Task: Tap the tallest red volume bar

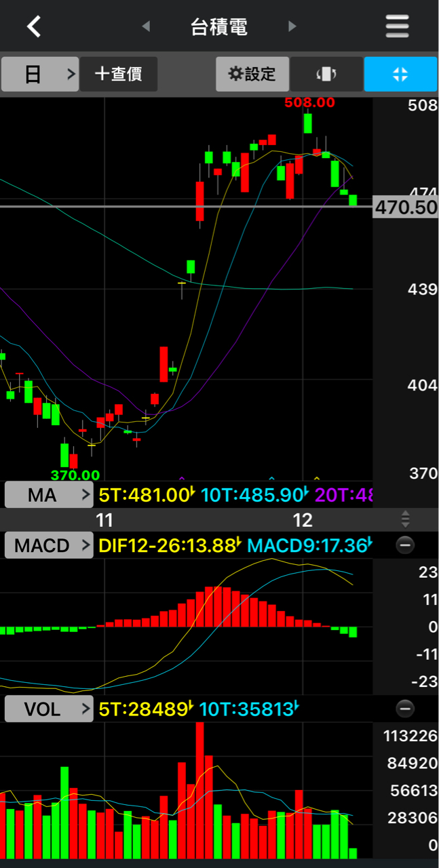Action: pos(199,790)
